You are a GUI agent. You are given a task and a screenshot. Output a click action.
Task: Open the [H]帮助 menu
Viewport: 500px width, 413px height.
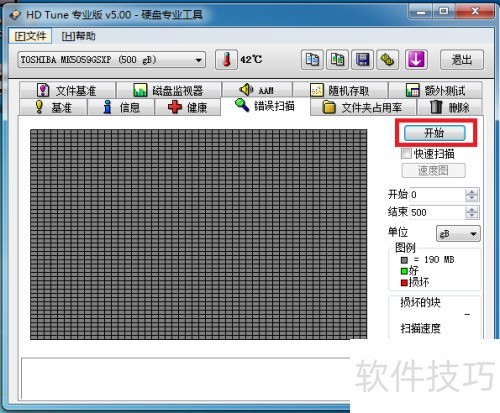point(79,36)
